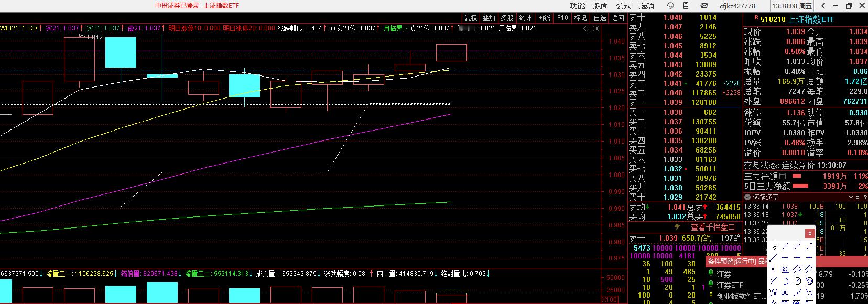The image size is (868, 304).
Task: Select the W-shaped wave drawing tool
Action: tap(773, 292)
